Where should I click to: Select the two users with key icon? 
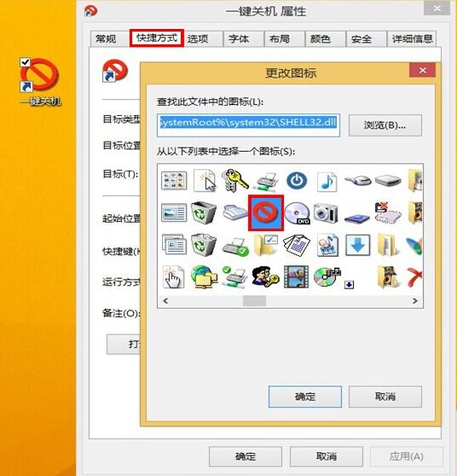[265, 277]
